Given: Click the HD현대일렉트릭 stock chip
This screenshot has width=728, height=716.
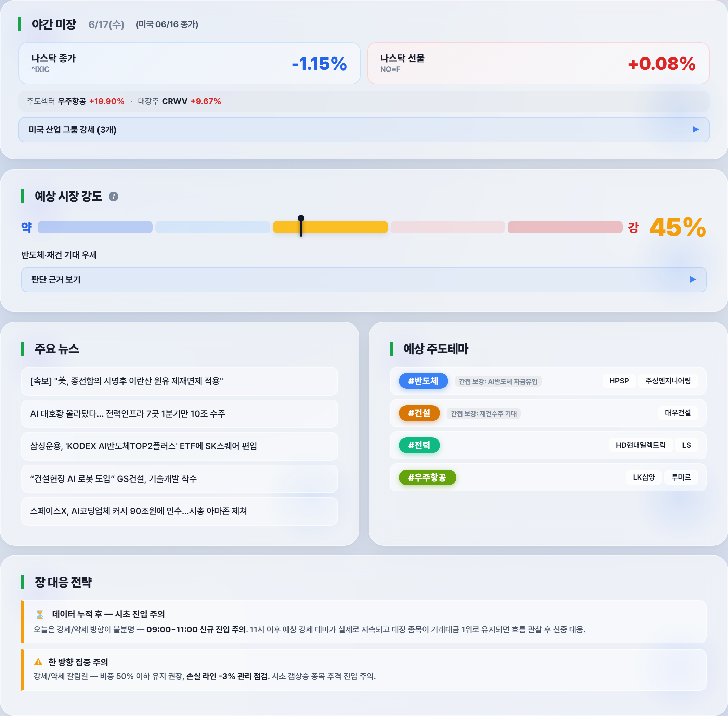Looking at the screenshot, I should click(640, 445).
